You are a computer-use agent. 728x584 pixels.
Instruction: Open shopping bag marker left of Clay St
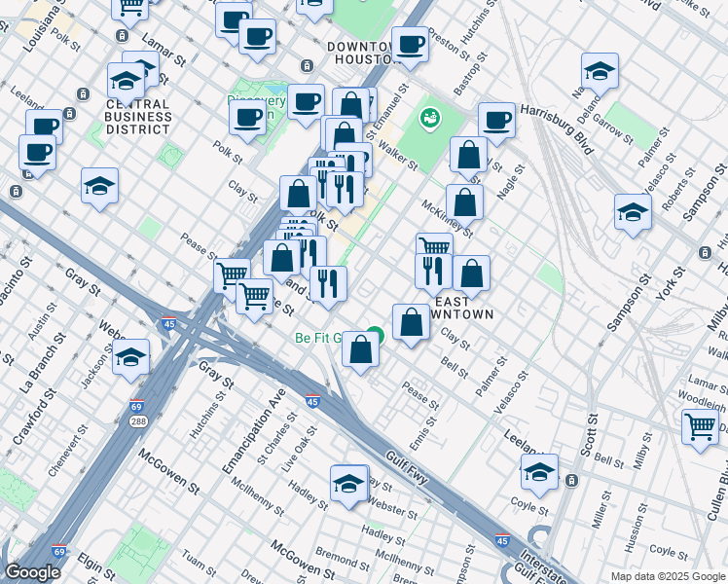[x=411, y=325]
